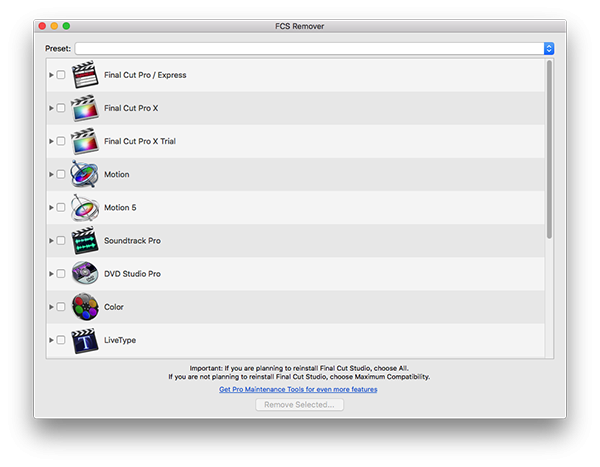
Task: Mark the DVD Studio Pro checkbox
Action: click(x=61, y=273)
